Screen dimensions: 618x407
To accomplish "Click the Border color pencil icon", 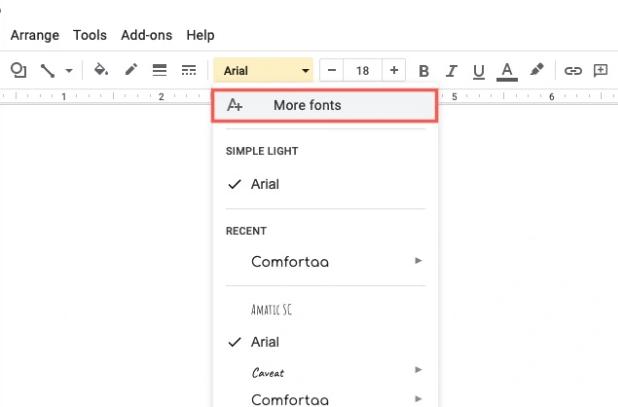I will [131, 70].
